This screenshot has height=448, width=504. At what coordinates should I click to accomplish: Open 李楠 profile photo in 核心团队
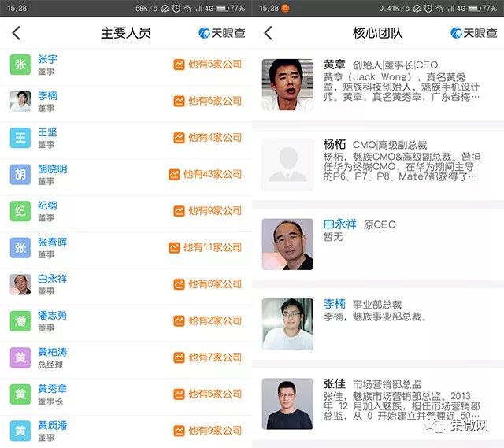(287, 324)
